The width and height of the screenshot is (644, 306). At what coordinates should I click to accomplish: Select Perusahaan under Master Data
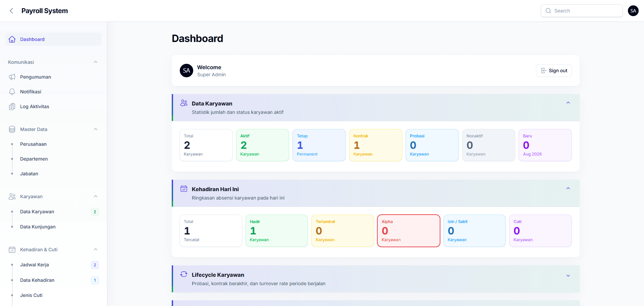click(53, 144)
